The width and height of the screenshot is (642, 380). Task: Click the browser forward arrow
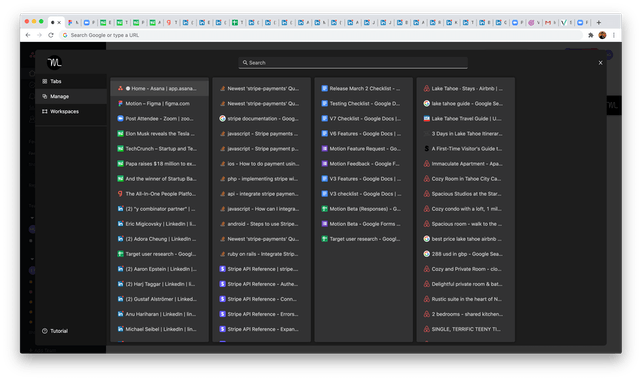click(39, 35)
